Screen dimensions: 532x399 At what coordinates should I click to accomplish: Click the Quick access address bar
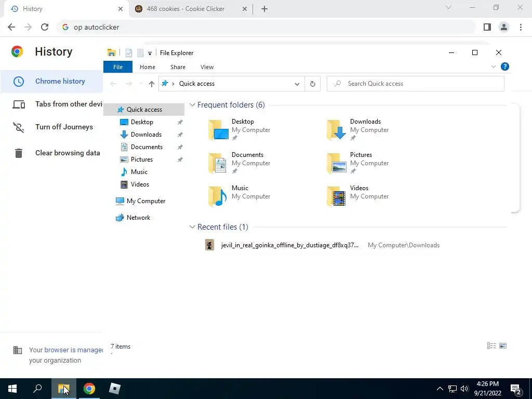[x=231, y=84]
